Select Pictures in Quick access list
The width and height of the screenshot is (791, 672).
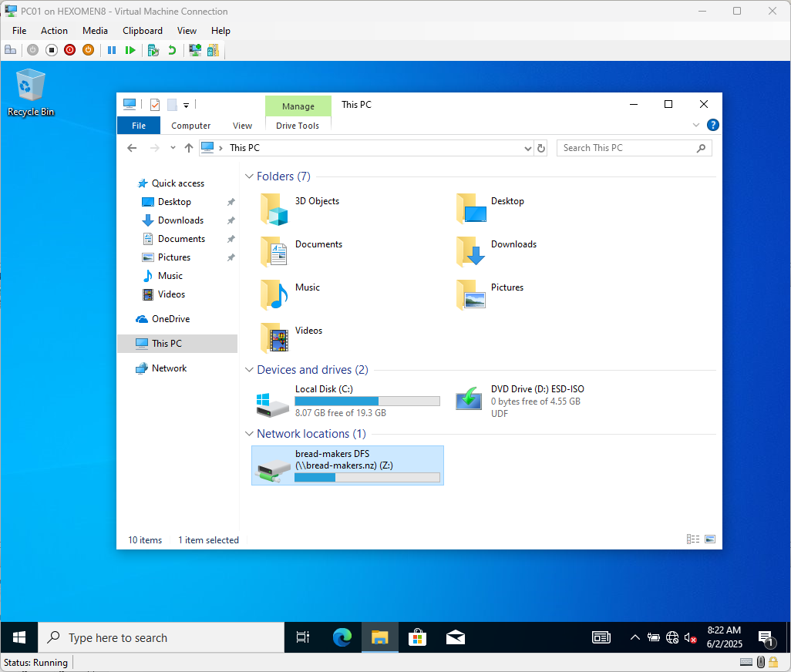tap(174, 257)
